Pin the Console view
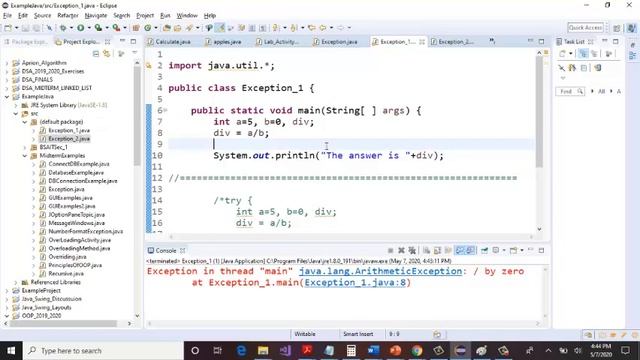This screenshot has width=640, height=360. (x=484, y=250)
